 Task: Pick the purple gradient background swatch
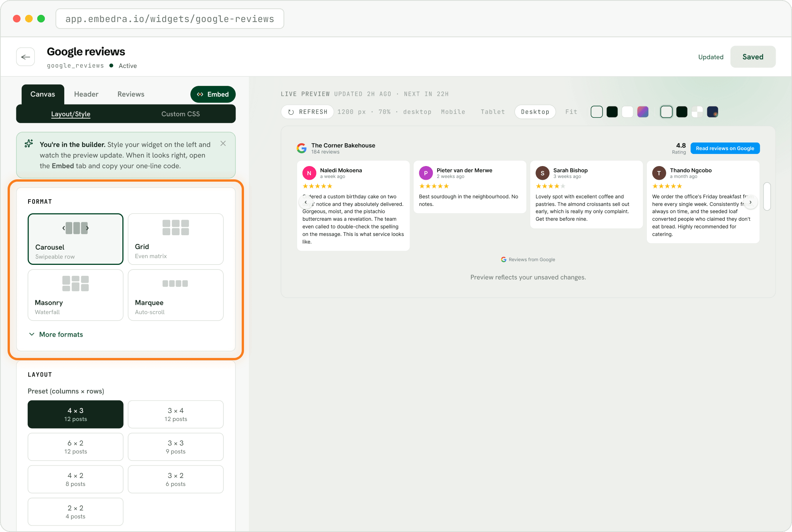click(x=643, y=112)
